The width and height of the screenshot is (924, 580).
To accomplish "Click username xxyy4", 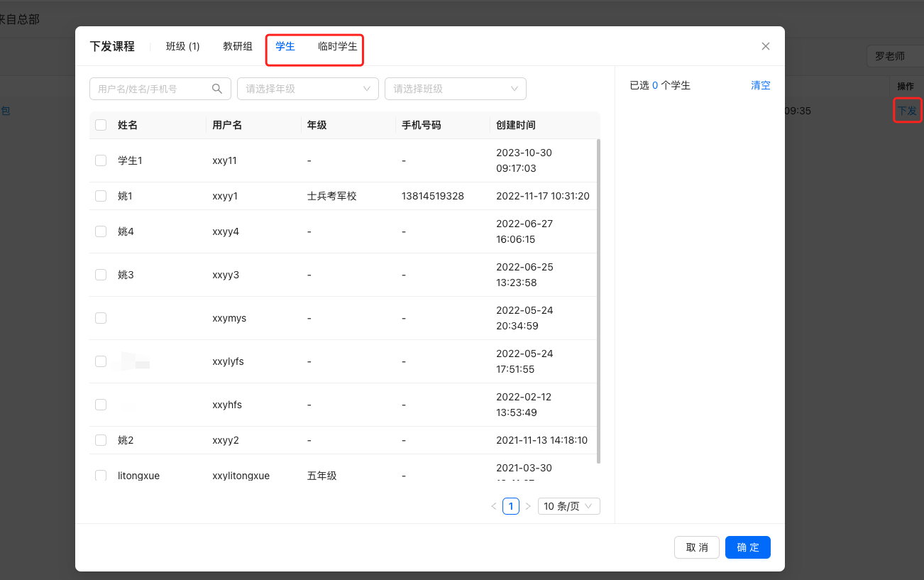I will point(226,231).
